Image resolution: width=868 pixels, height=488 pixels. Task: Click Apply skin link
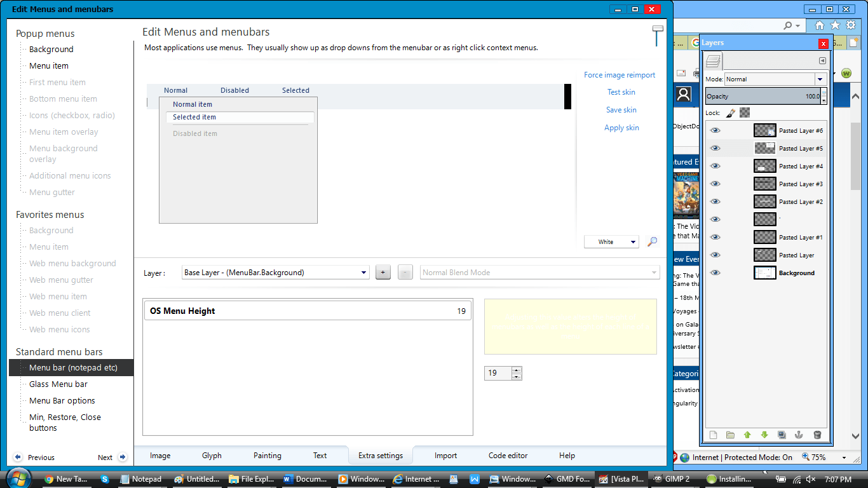(621, 128)
